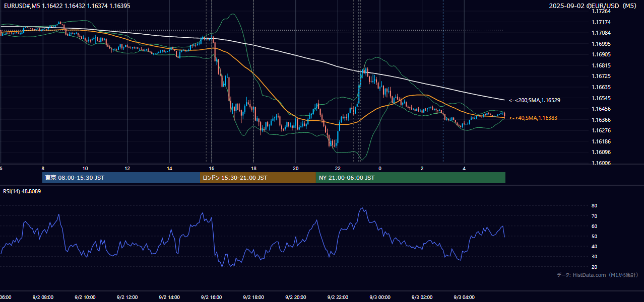Click price axis value 1.16815

coord(602,65)
